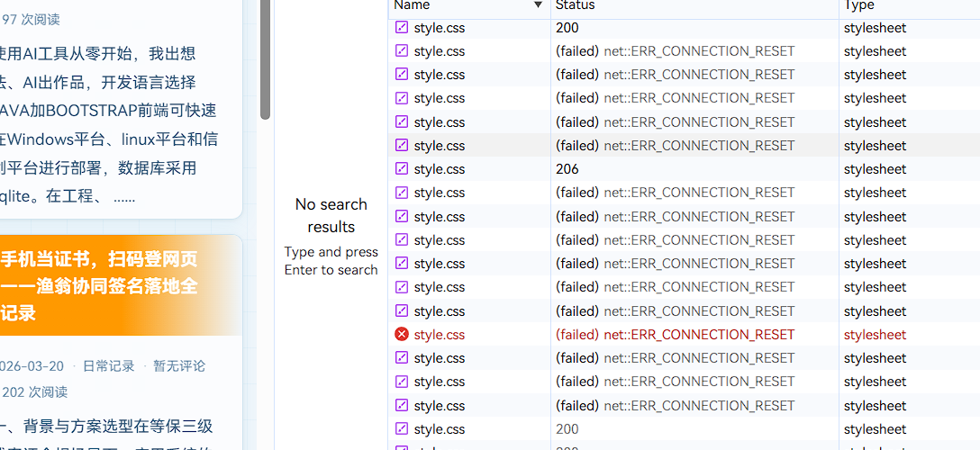
Task: Open the article titled 手机当证书,扫码登网页
Action: click(99, 286)
